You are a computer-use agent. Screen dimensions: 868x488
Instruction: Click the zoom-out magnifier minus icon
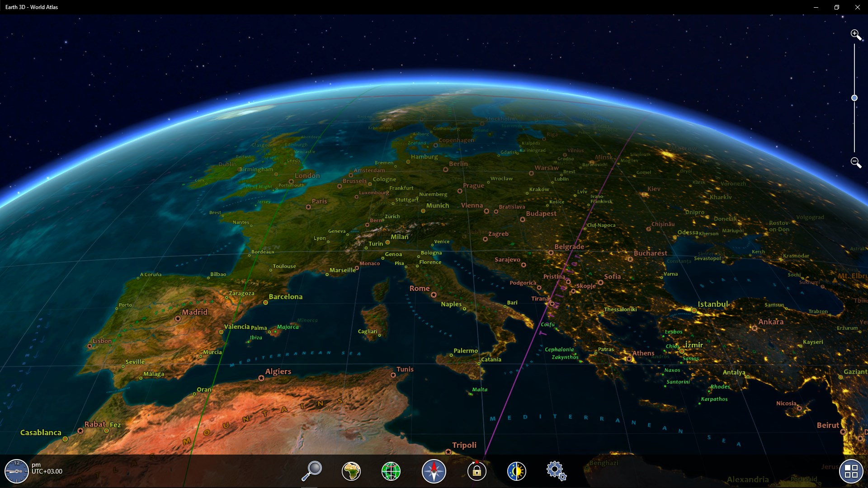click(x=855, y=163)
